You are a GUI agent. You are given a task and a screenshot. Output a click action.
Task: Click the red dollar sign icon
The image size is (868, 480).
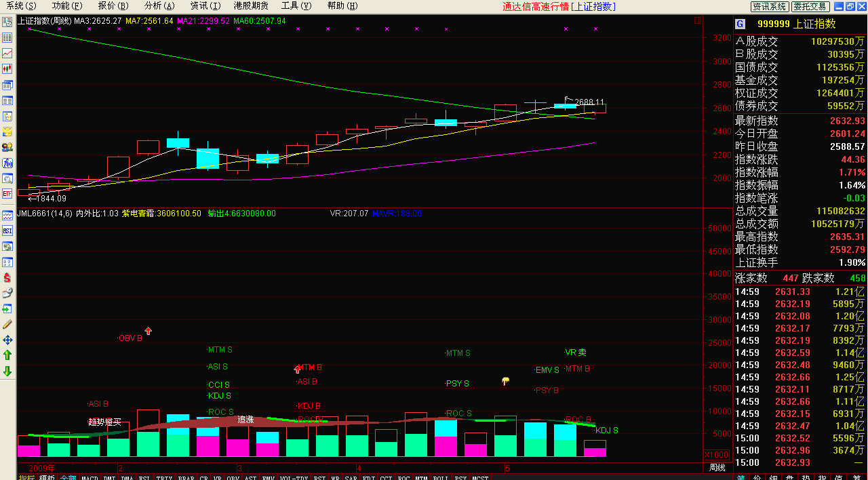point(7,277)
